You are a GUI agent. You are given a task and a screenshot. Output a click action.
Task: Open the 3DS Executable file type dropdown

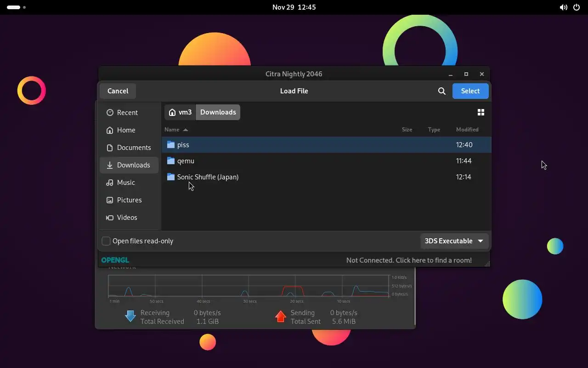(454, 241)
